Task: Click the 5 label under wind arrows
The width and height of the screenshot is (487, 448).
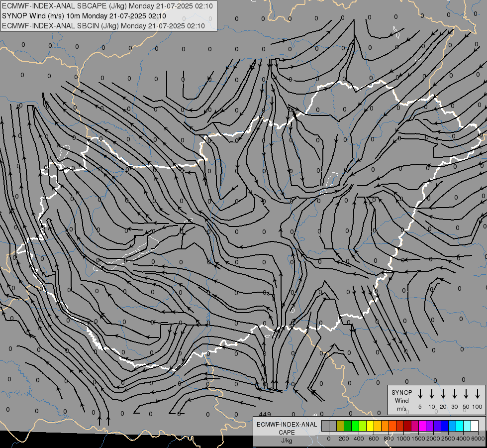Action: point(420,407)
